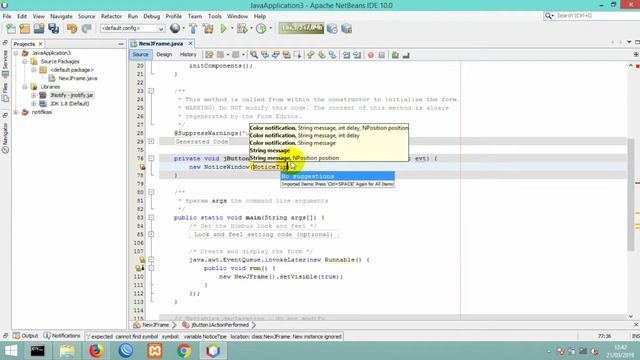640x360 pixels.
Task: Expand the Look and feel fold on line 85
Action: (151, 234)
